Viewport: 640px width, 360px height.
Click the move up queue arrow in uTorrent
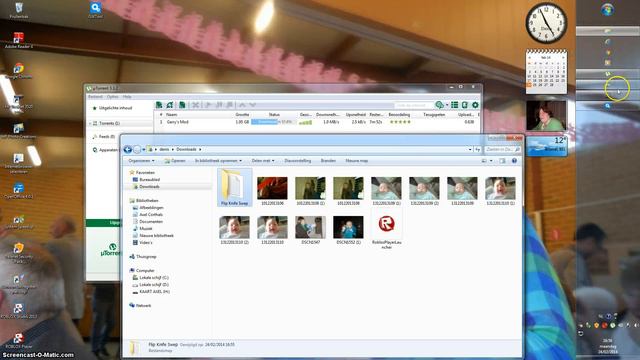tap(242, 105)
